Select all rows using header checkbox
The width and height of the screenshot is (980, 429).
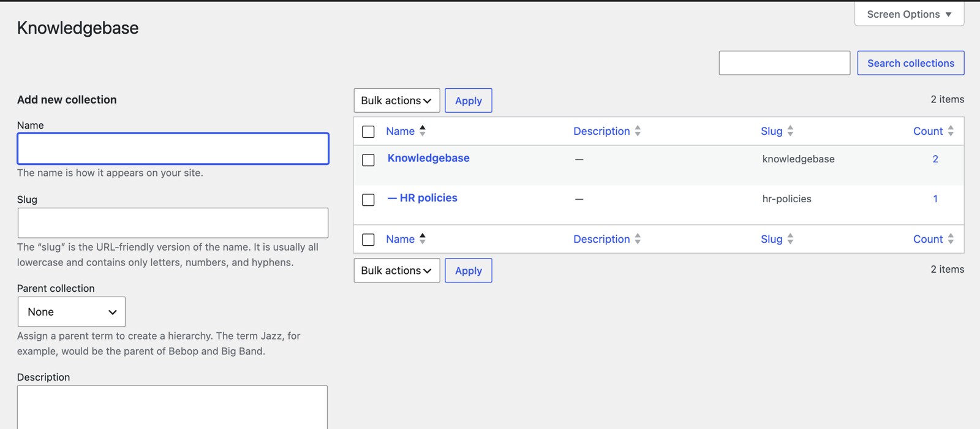pyautogui.click(x=368, y=132)
